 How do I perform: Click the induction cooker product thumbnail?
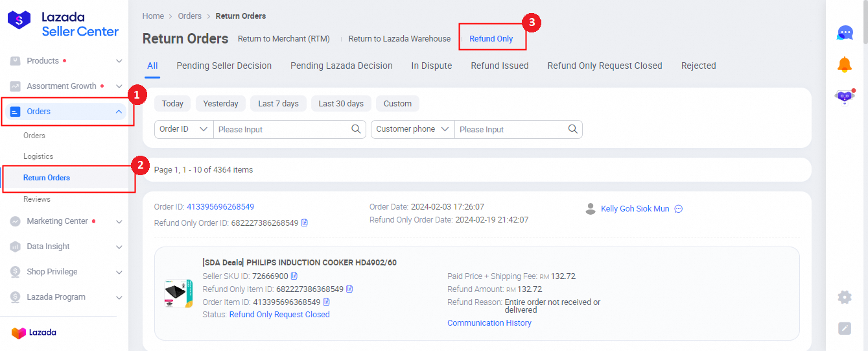tap(178, 293)
